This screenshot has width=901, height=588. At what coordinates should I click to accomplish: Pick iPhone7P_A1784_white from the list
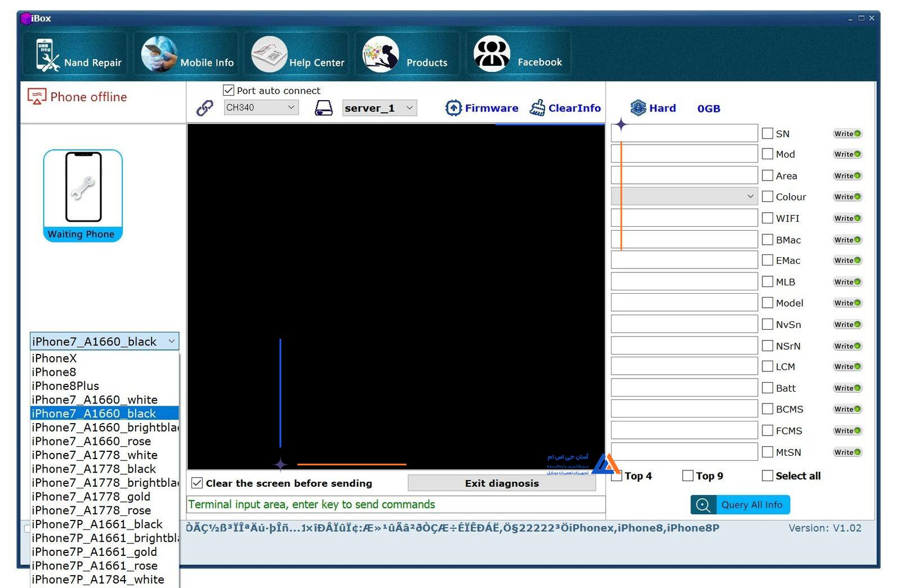point(105,580)
